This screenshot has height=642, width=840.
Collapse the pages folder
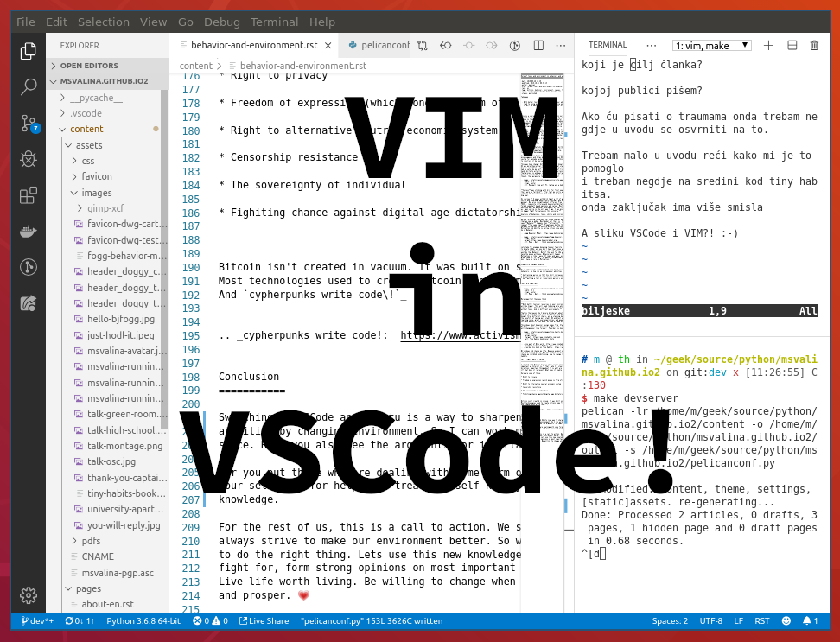pos(107,588)
